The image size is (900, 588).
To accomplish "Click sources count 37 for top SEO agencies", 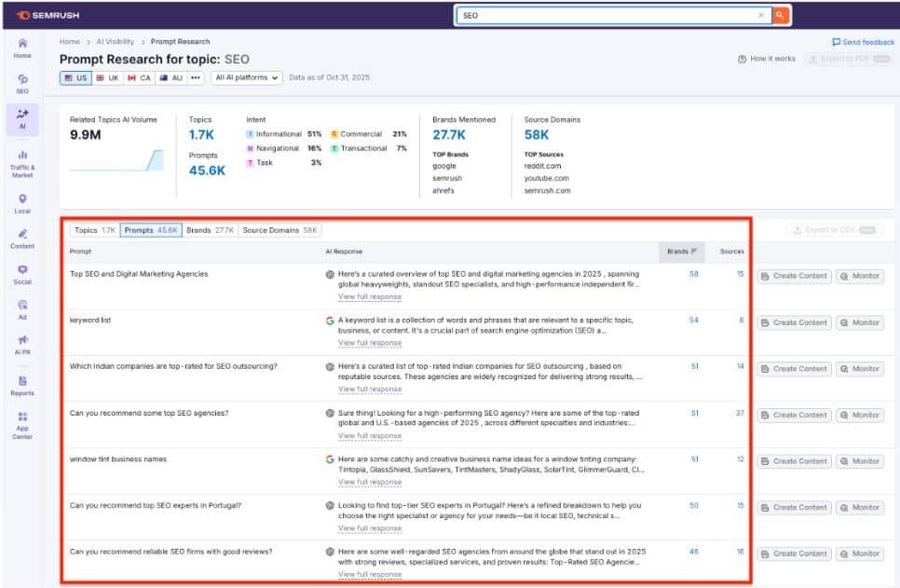I will (x=740, y=413).
